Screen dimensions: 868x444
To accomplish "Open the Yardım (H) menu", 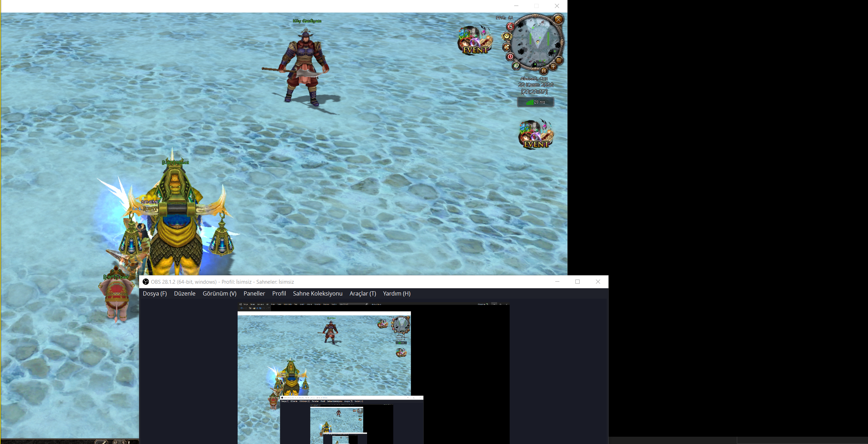I will click(397, 293).
